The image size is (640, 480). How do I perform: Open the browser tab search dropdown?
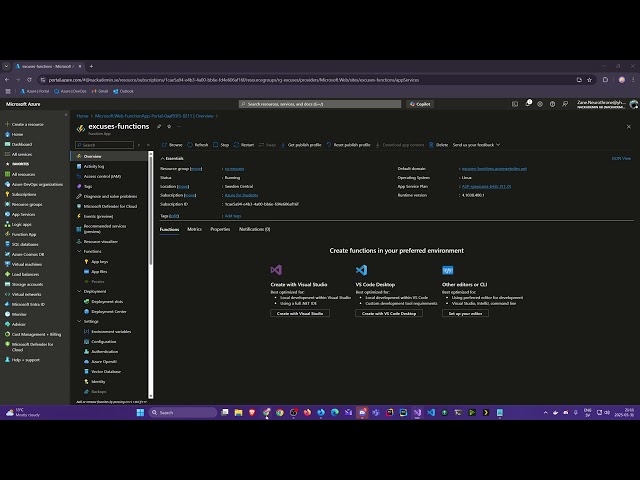tap(6, 66)
